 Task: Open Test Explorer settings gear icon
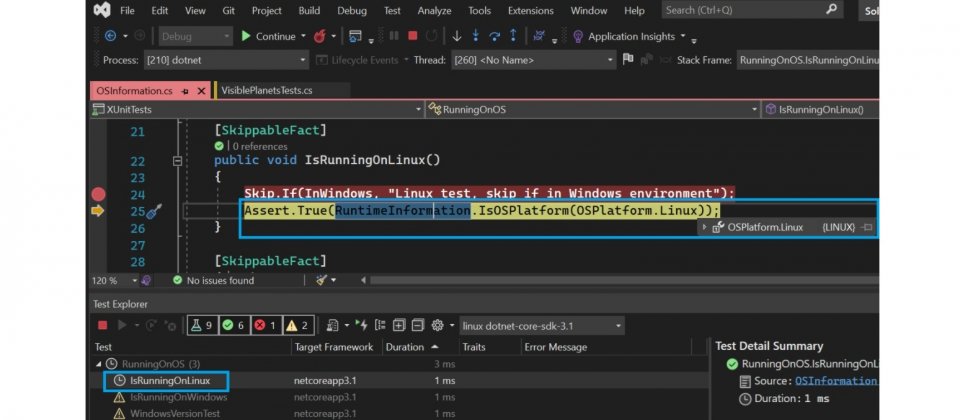(437, 325)
